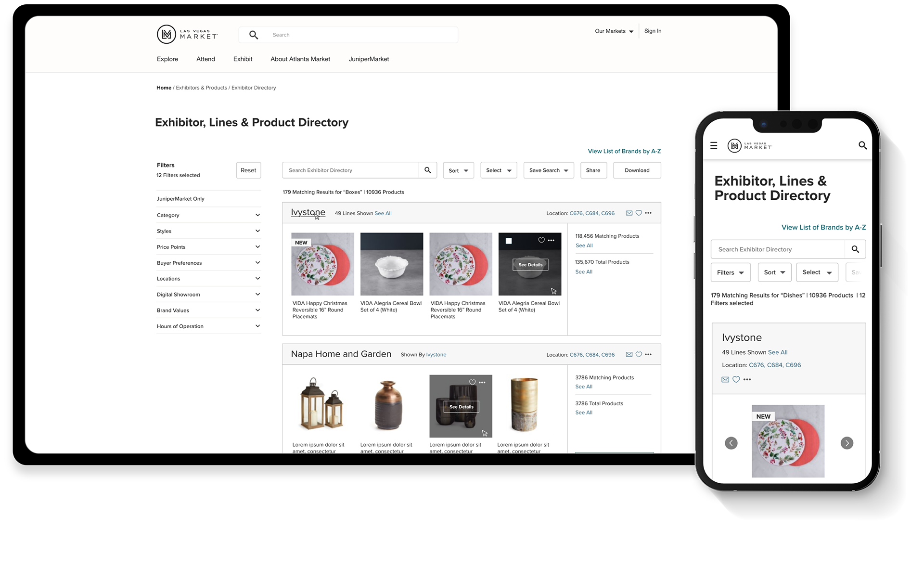The height and width of the screenshot is (580, 924).
Task: Click the Ivystone exhibitor name on desktop
Action: point(308,212)
